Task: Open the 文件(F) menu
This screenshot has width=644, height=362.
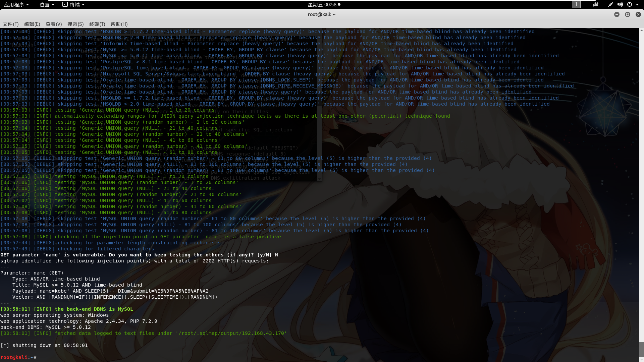Action: pyautogui.click(x=10, y=24)
